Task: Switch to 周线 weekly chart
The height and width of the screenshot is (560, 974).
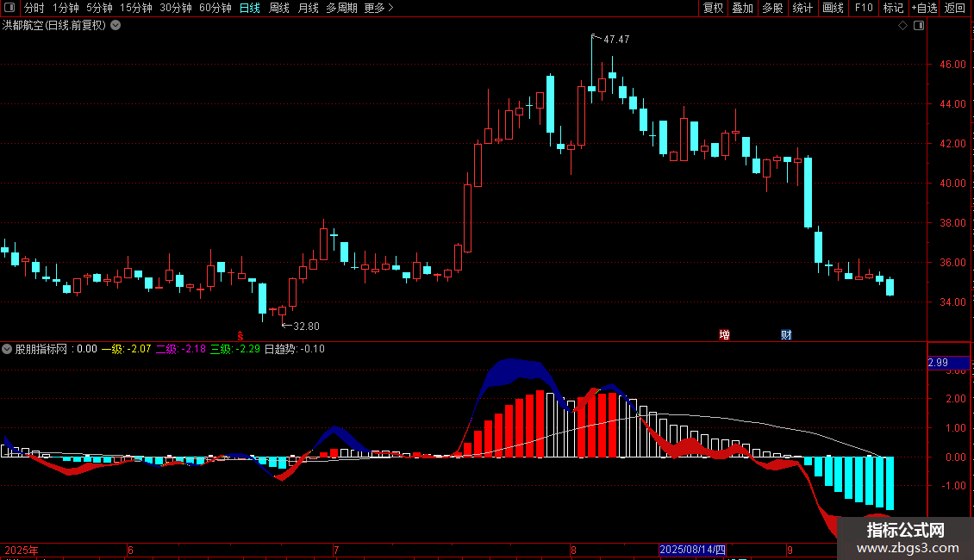Action: pyautogui.click(x=279, y=8)
